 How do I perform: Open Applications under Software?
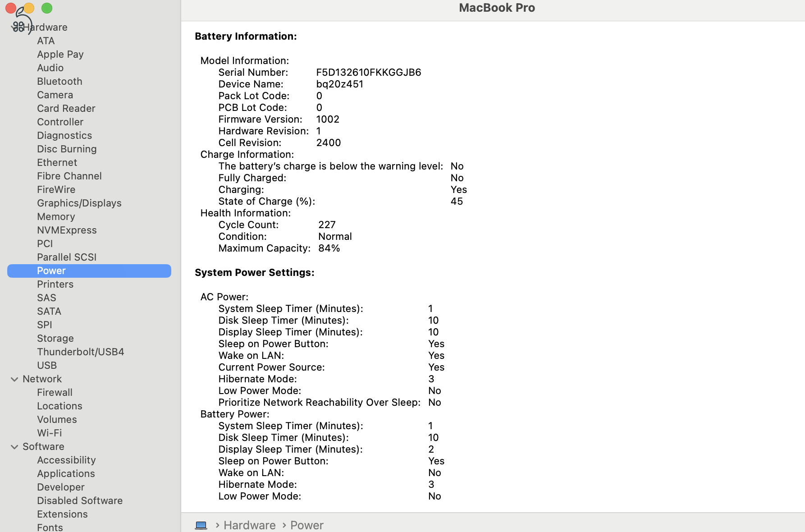[x=66, y=474]
